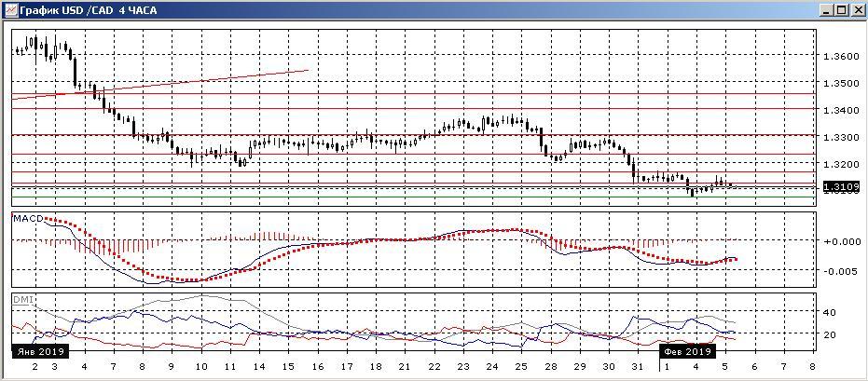Screen dimensions: 868x381
Task: Click date 6 on the time axis
Action: [x=754, y=367]
